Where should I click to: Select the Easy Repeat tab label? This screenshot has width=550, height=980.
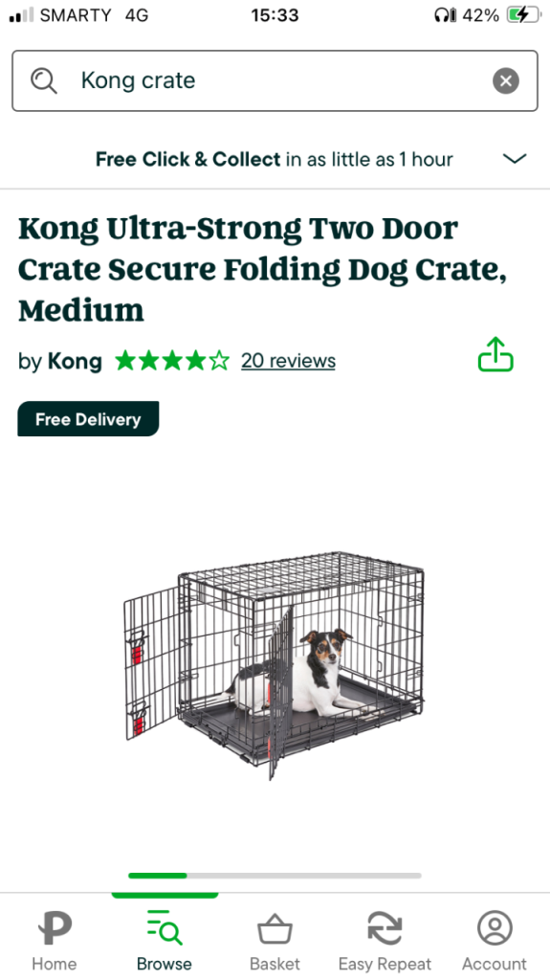coord(385,964)
